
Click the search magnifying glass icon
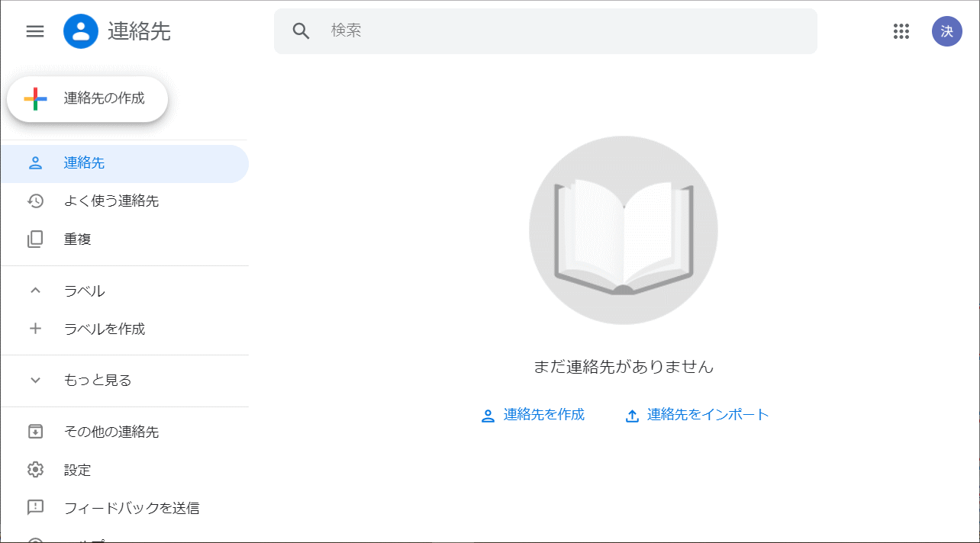(x=301, y=31)
